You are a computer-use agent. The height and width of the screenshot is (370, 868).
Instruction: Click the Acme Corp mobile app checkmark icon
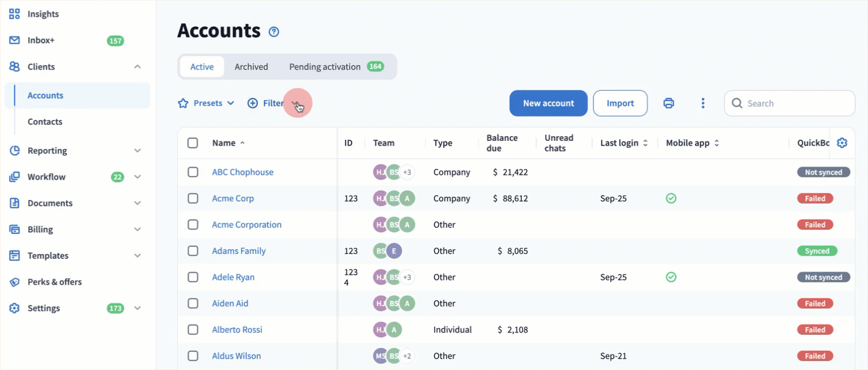[x=671, y=198]
